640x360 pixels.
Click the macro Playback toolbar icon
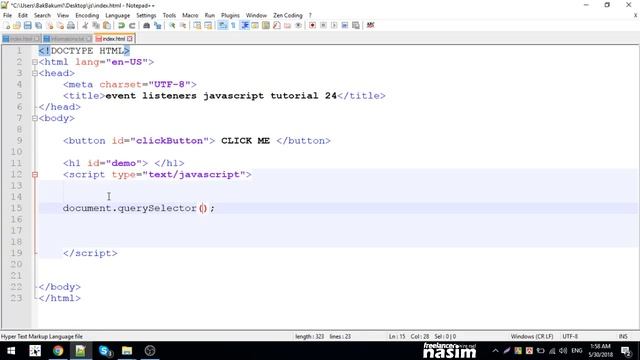coord(334,25)
